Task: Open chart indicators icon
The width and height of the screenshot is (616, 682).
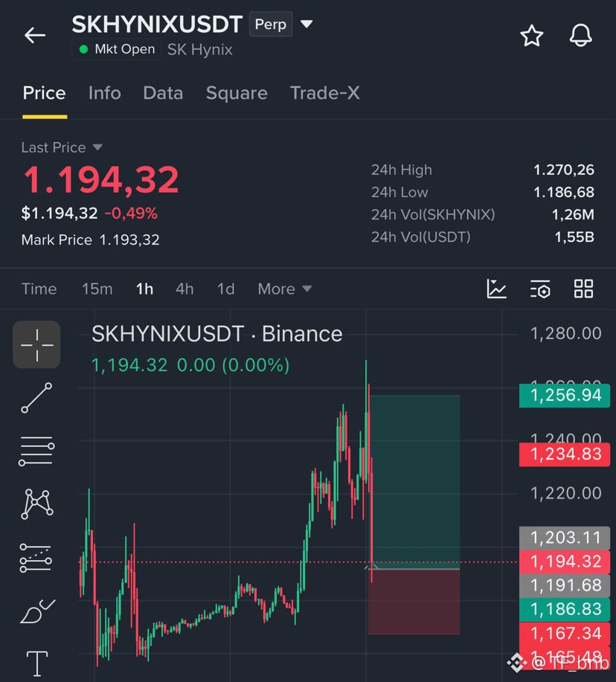Action: tap(496, 289)
